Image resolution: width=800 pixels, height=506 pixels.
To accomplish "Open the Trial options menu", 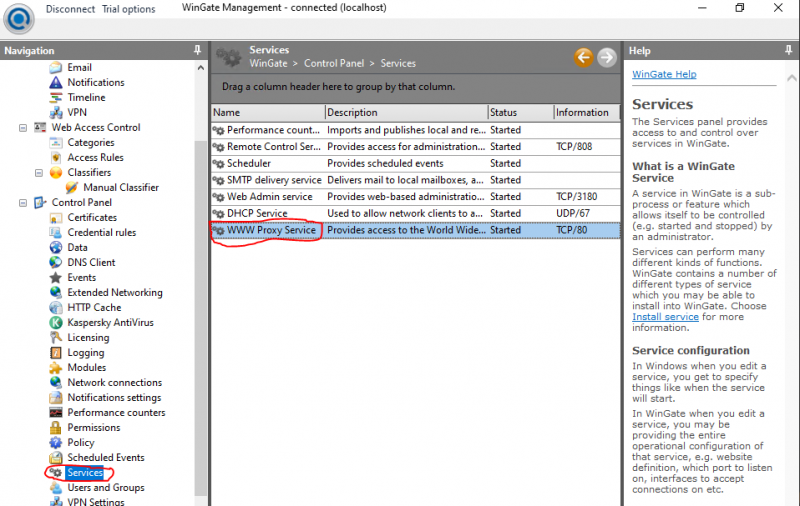I will click(x=129, y=9).
